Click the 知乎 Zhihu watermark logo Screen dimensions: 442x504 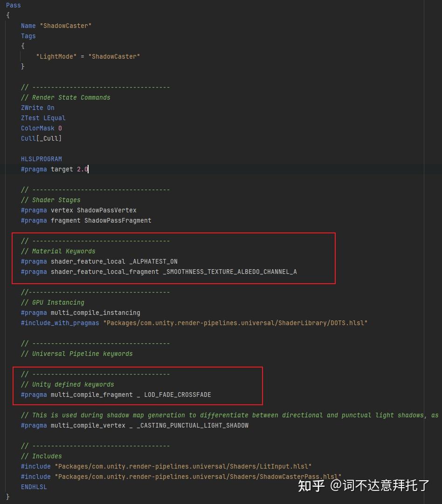tap(319, 484)
